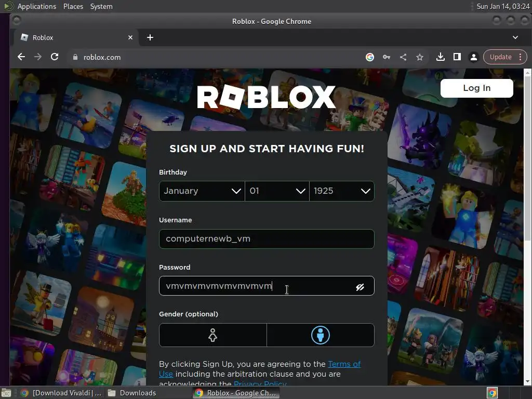Click the roblox.com address bar

pos(217,57)
